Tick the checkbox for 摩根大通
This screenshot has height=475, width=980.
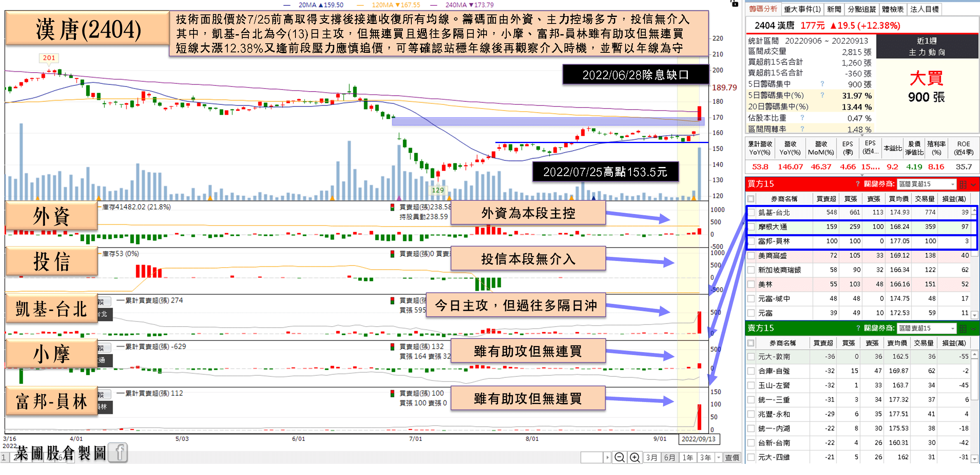751,227
